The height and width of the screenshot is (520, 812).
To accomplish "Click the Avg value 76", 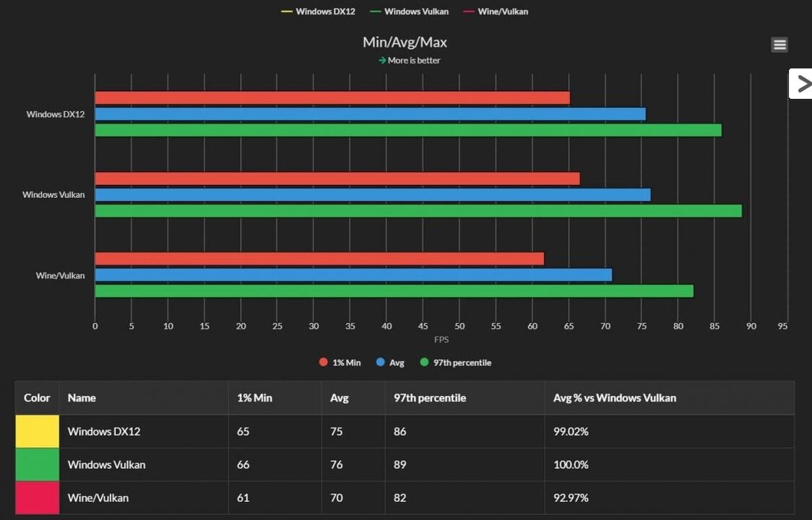I will point(337,464).
